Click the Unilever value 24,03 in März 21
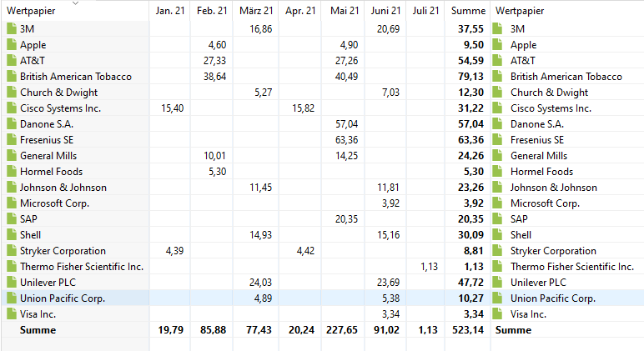The height and width of the screenshot is (351, 644). (x=261, y=283)
